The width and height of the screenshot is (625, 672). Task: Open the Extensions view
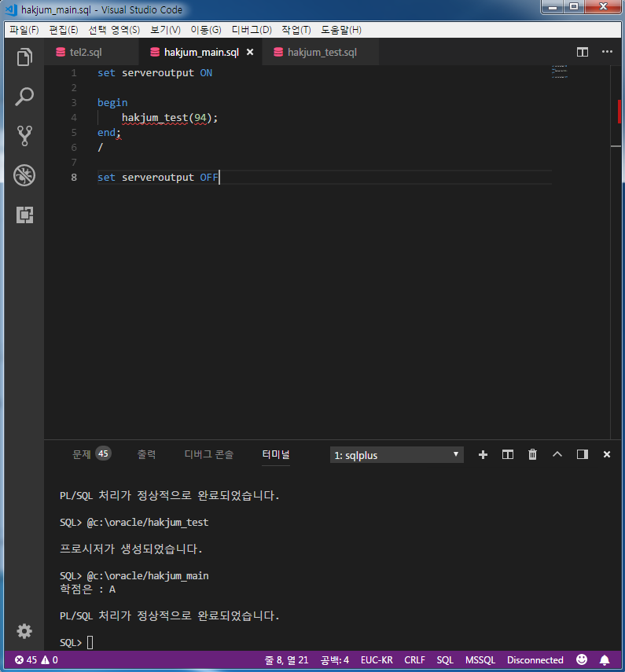pyautogui.click(x=24, y=215)
